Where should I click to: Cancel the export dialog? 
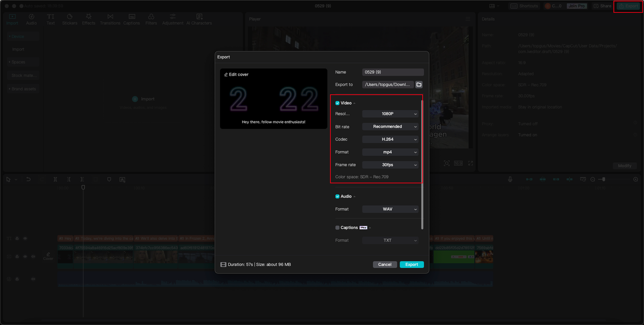click(x=385, y=265)
